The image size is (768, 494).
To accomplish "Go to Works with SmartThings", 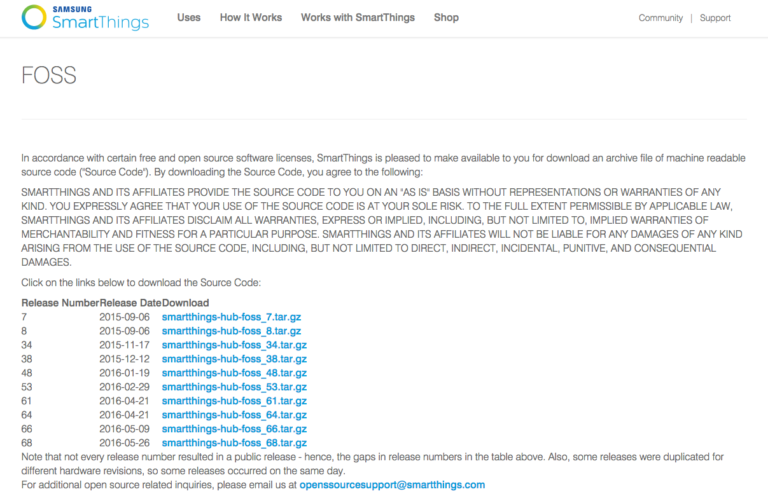I will 358,18.
